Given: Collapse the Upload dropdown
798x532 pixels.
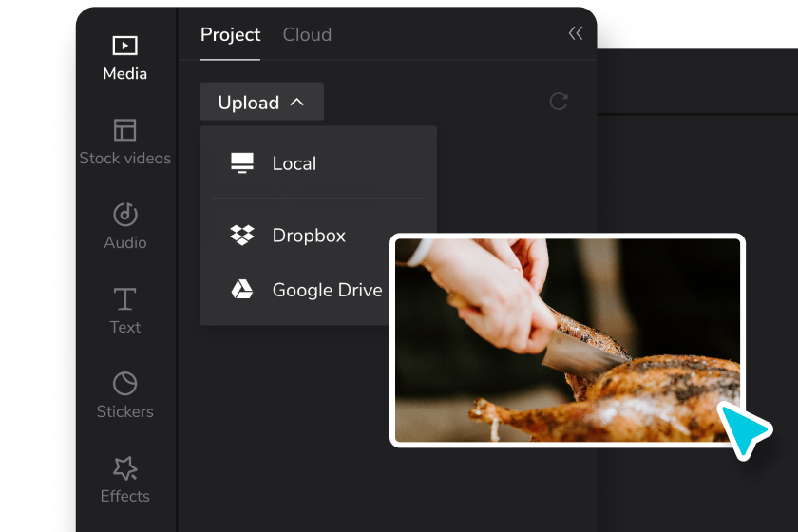Looking at the screenshot, I should coord(261,102).
